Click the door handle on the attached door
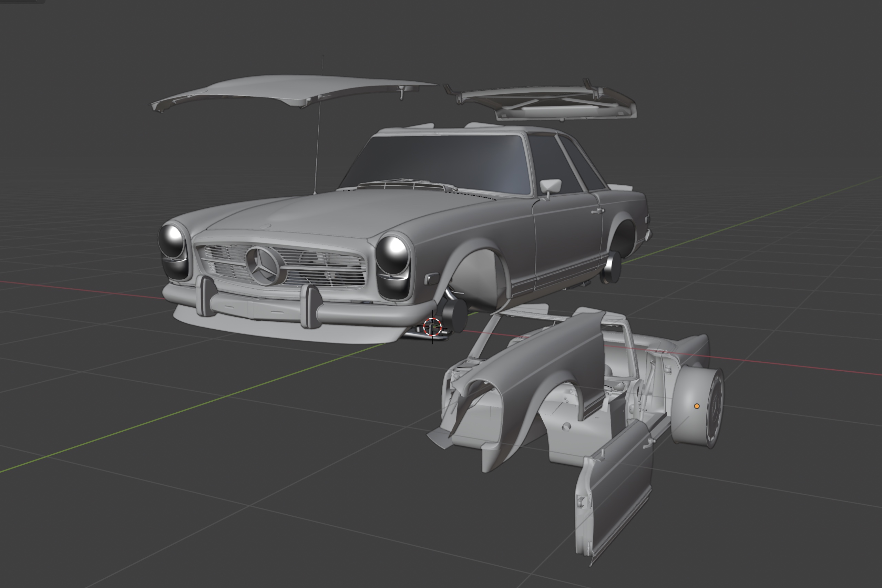 [x=597, y=211]
